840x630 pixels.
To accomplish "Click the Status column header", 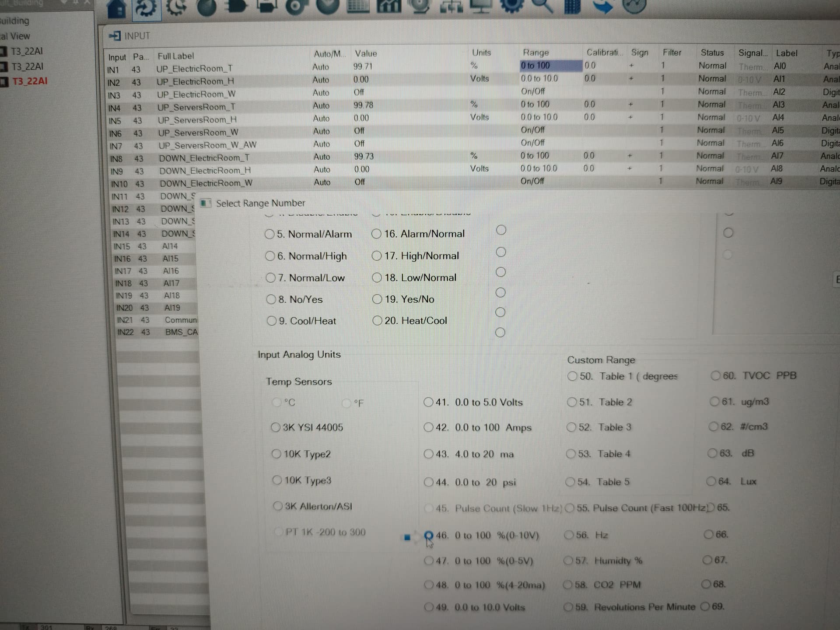I will [712, 52].
